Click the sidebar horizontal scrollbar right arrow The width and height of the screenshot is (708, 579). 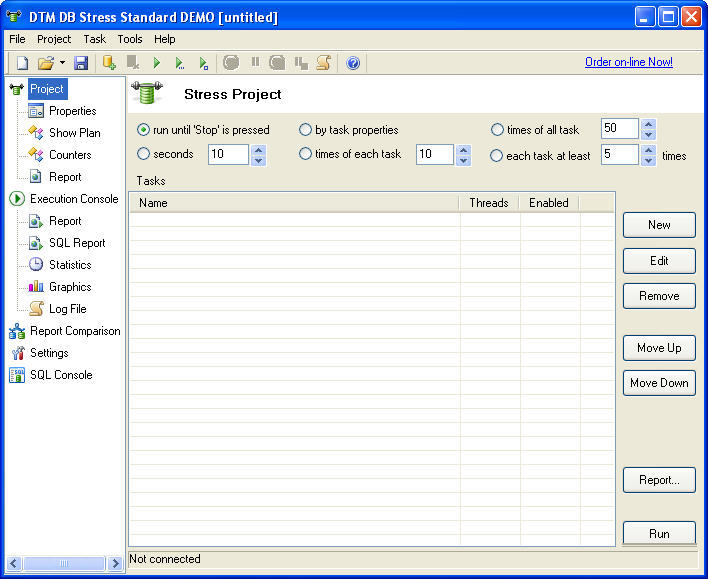click(x=116, y=563)
